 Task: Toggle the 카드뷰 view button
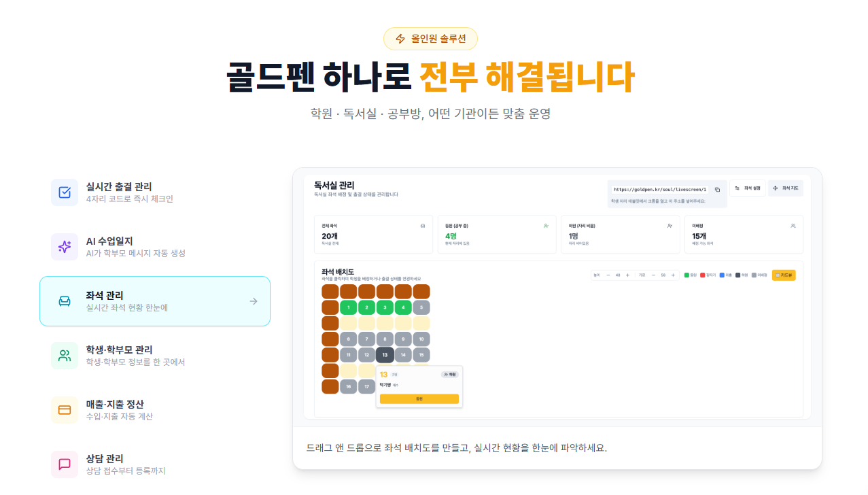784,275
